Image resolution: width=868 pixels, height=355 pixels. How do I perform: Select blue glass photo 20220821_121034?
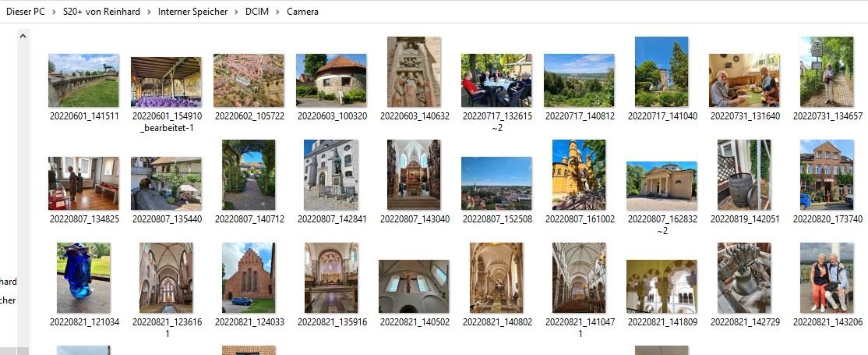[x=83, y=278]
